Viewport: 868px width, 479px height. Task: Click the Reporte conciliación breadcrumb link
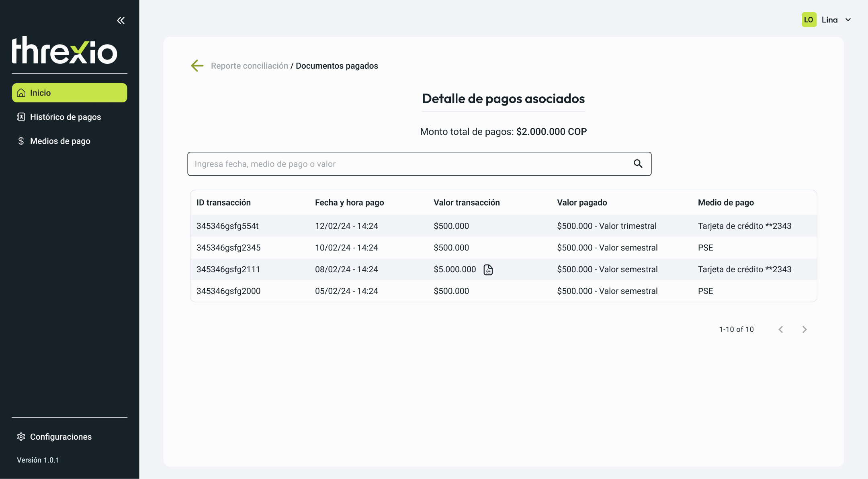click(250, 65)
